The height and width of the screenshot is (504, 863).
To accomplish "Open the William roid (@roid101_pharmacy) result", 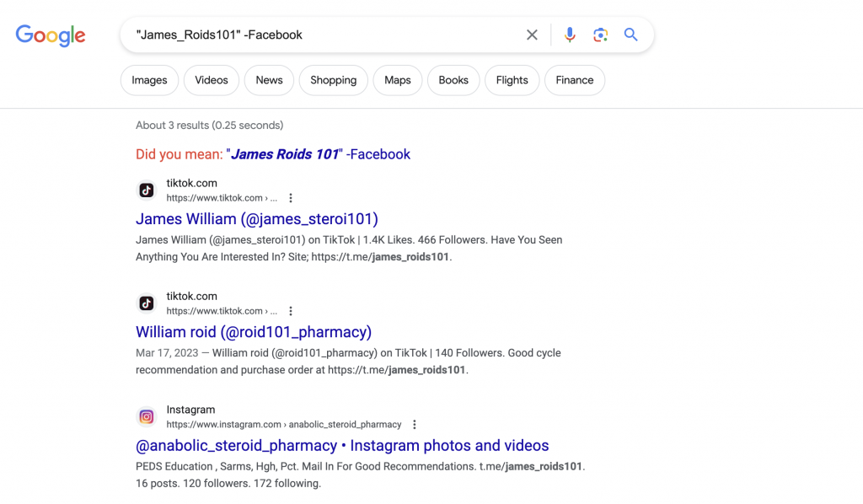I will pyautogui.click(x=254, y=332).
